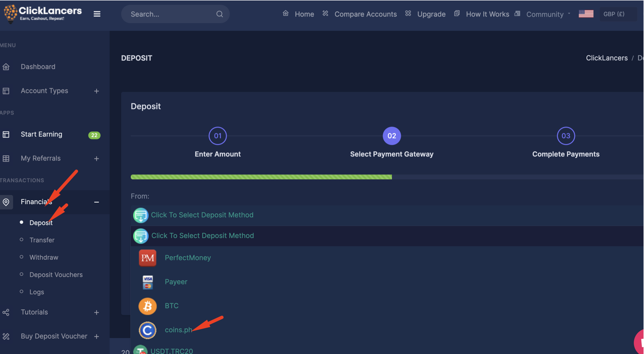The image size is (644, 354).
Task: Click the US flag language icon
Action: pos(586,14)
